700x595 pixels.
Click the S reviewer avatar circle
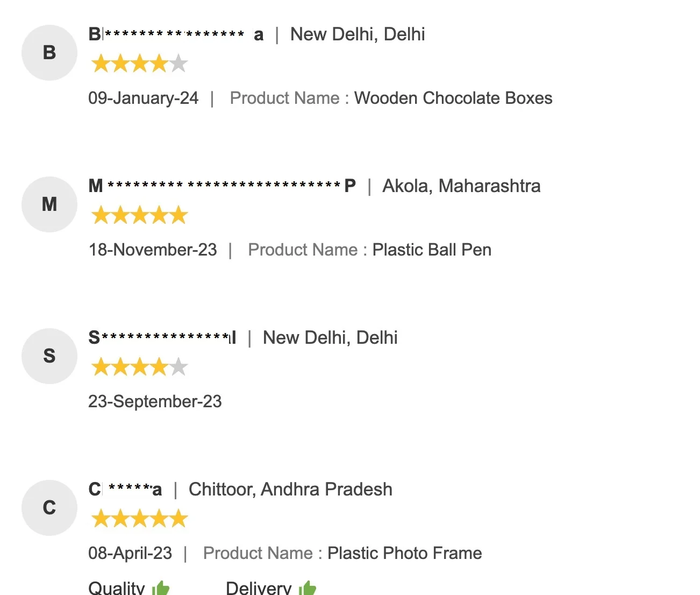click(49, 356)
